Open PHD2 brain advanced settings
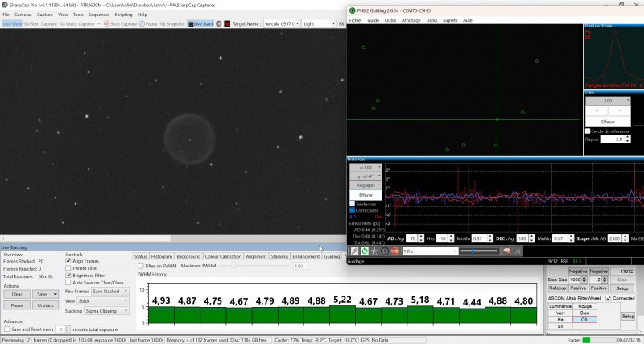Screen dimensions: 644x344 [507, 251]
